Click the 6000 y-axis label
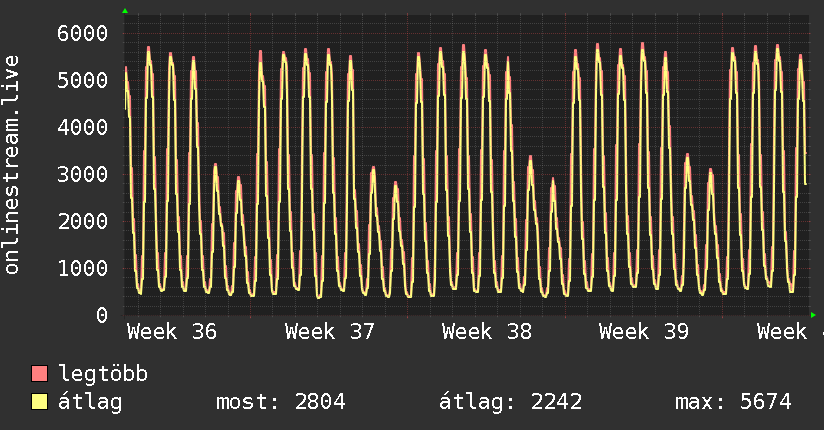Image resolution: width=824 pixels, height=430 pixels. (83, 34)
